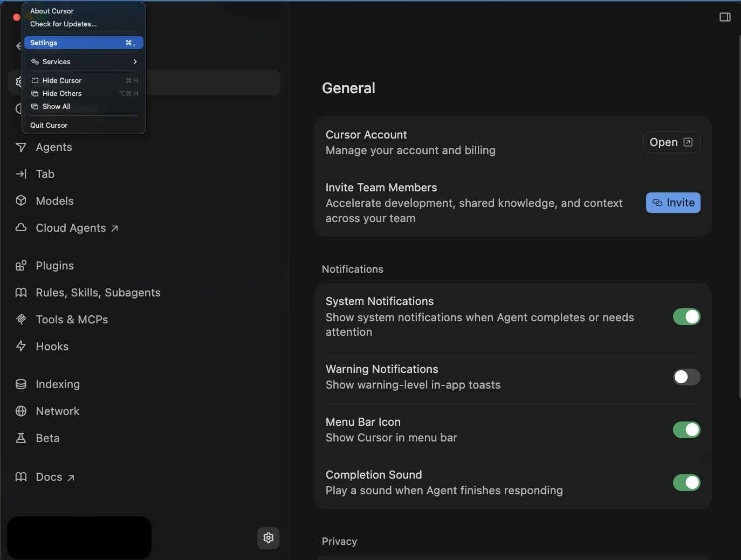Click the 'General' page heading
This screenshot has width=741, height=560.
coord(348,88)
